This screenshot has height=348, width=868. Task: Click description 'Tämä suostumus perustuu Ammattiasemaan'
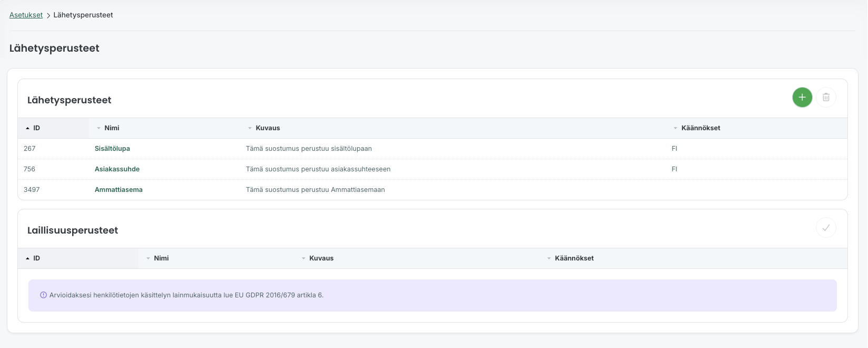[x=315, y=190]
